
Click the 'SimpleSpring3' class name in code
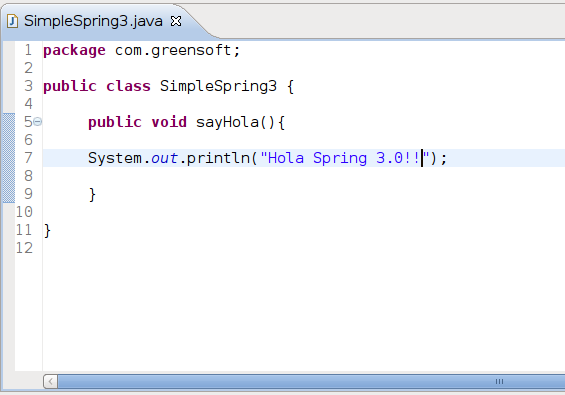coord(218,86)
